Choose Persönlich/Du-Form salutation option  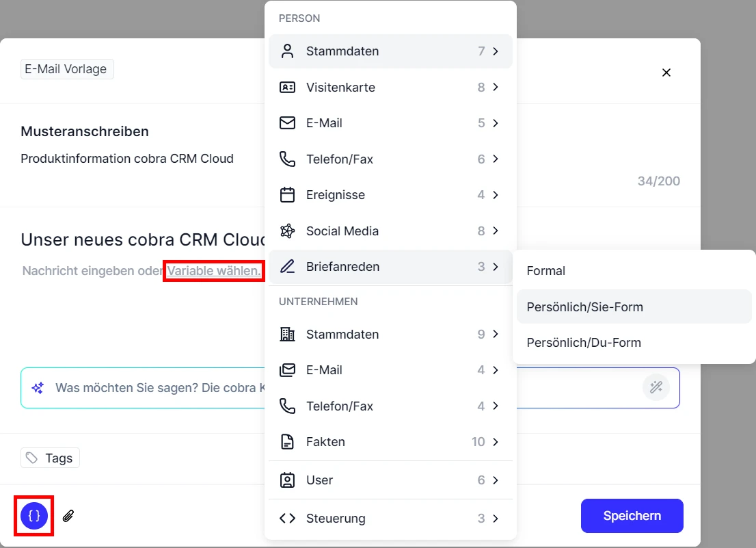[x=583, y=342]
